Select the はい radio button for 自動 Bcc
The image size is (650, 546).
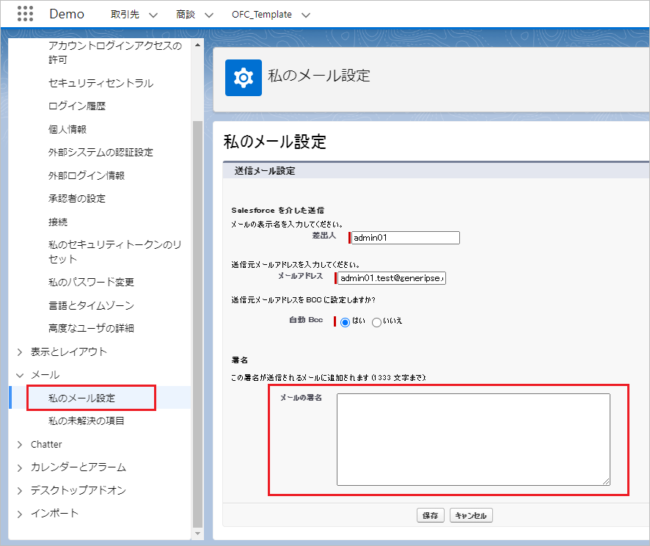click(345, 322)
